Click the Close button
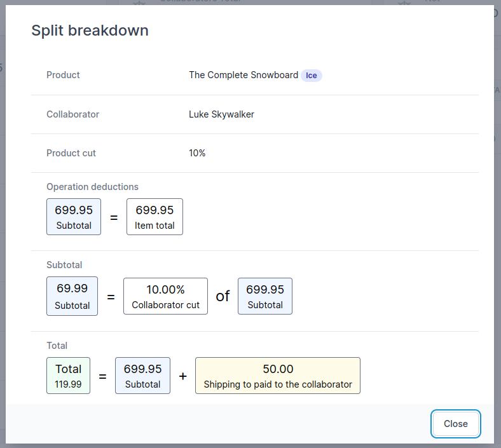This screenshot has height=448, width=501. [x=455, y=424]
